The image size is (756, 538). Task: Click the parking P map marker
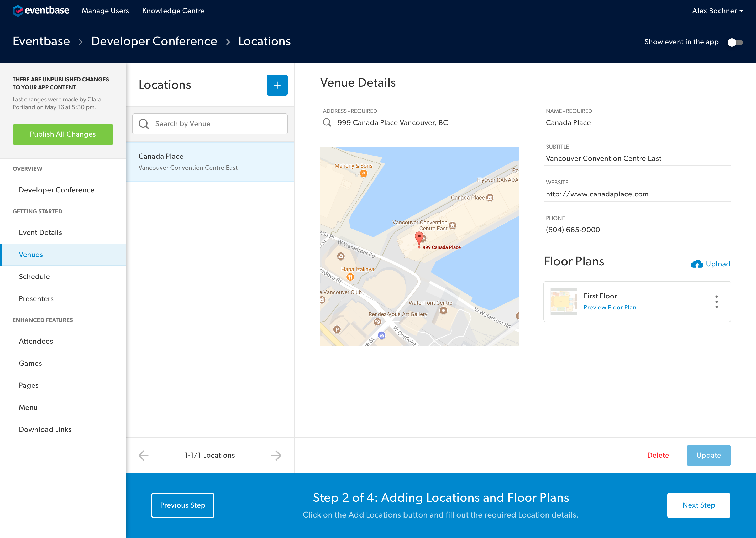click(337, 329)
